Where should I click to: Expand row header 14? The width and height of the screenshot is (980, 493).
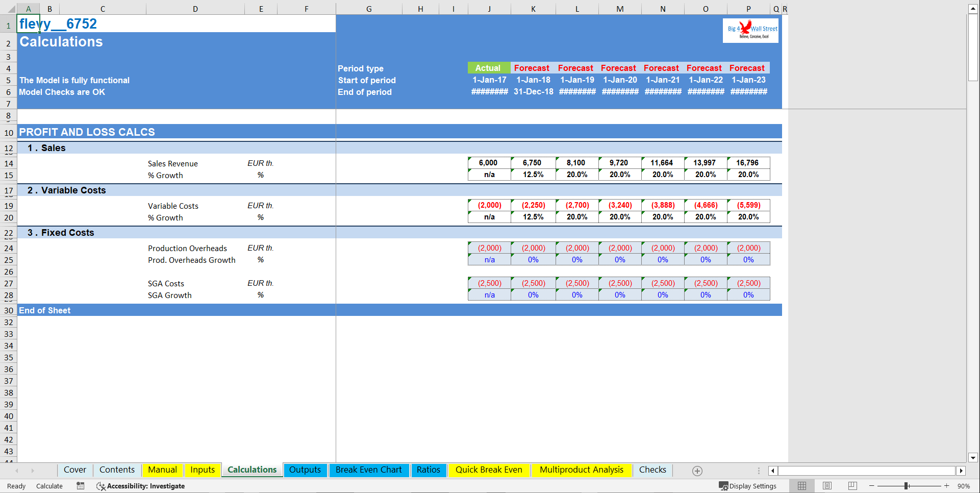(8, 163)
